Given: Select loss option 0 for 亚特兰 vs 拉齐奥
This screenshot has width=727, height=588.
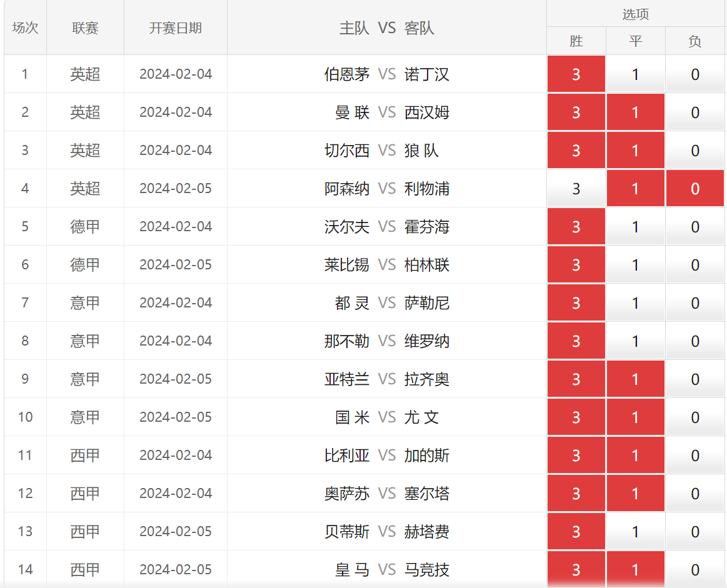Looking at the screenshot, I should click(x=694, y=379).
